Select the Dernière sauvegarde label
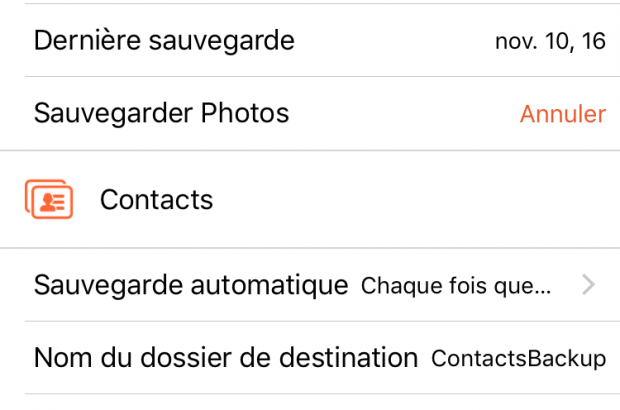Screen dimensions: 620x410 tap(164, 41)
